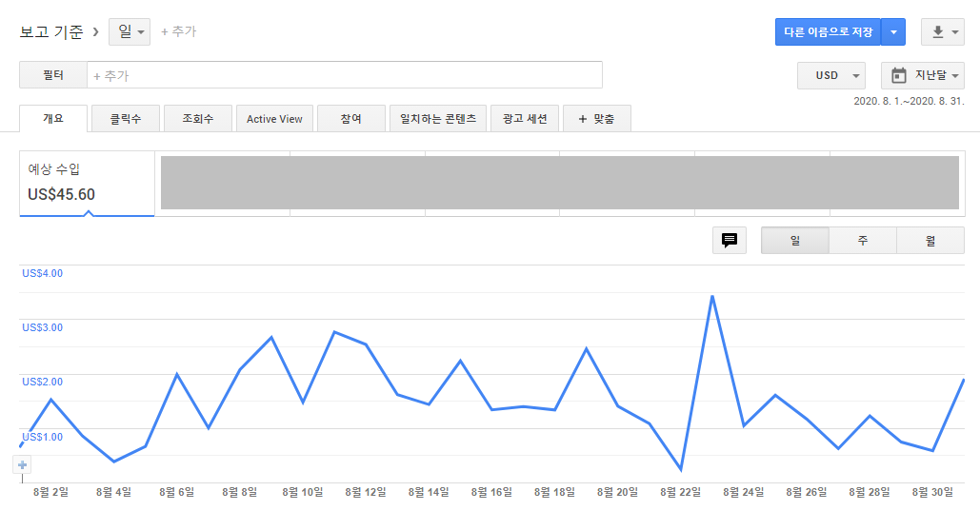Click the 8월 22일 axis label
The height and width of the screenshot is (511, 980).
click(x=681, y=492)
